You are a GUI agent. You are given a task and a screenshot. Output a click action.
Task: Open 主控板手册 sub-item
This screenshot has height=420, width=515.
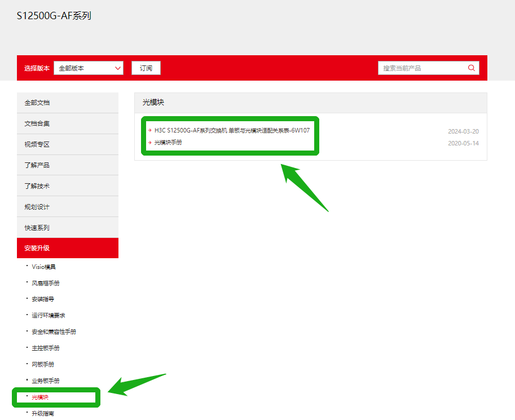[x=46, y=348]
